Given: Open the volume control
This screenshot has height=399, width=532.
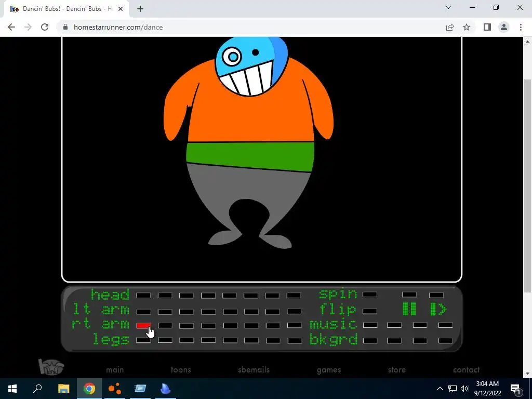Looking at the screenshot, I should pyautogui.click(x=464, y=389).
